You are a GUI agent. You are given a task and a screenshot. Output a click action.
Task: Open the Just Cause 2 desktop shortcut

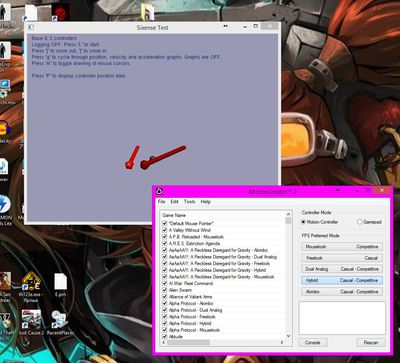click(x=31, y=322)
